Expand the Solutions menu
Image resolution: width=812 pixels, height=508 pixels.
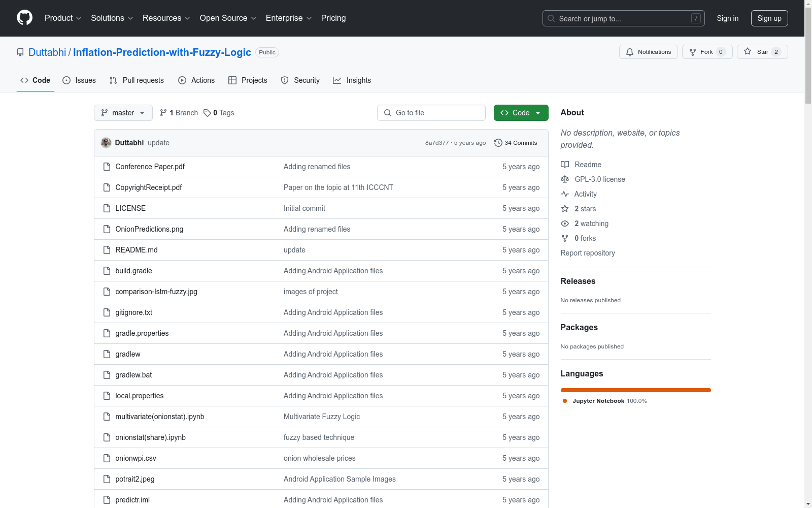click(112, 18)
